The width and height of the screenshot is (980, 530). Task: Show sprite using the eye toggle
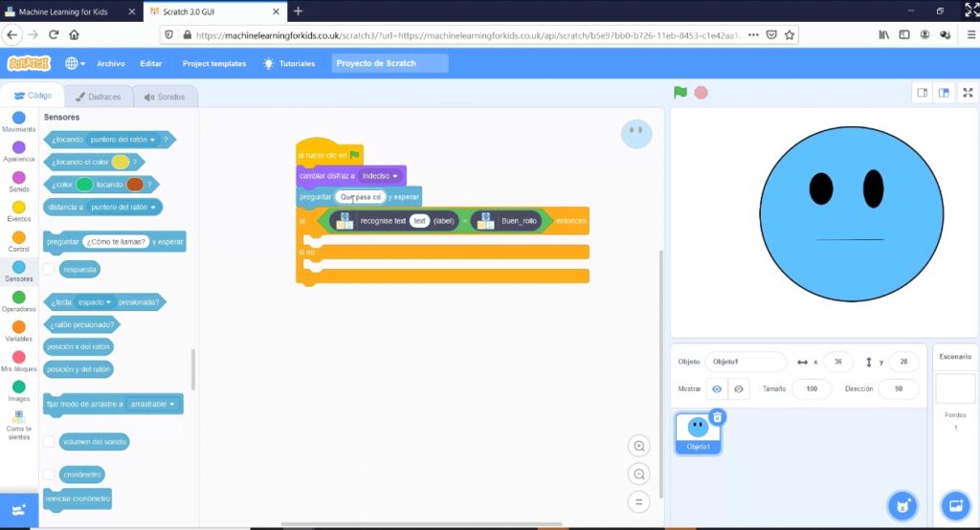716,389
